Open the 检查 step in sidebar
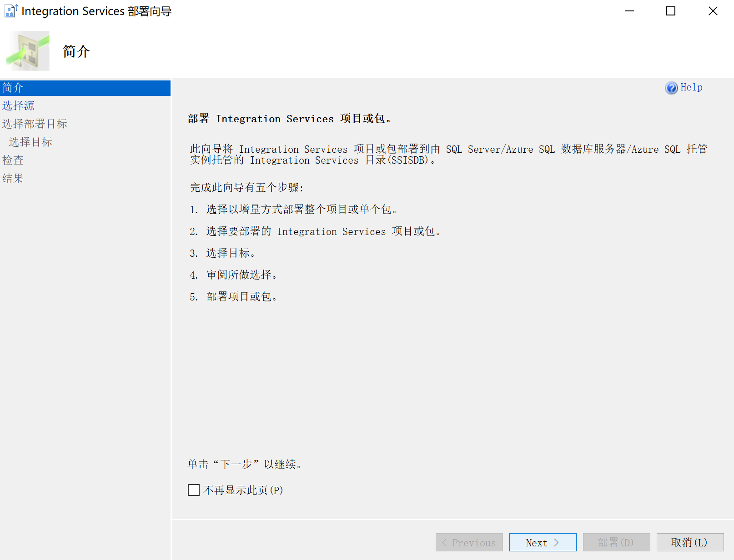 click(13, 160)
